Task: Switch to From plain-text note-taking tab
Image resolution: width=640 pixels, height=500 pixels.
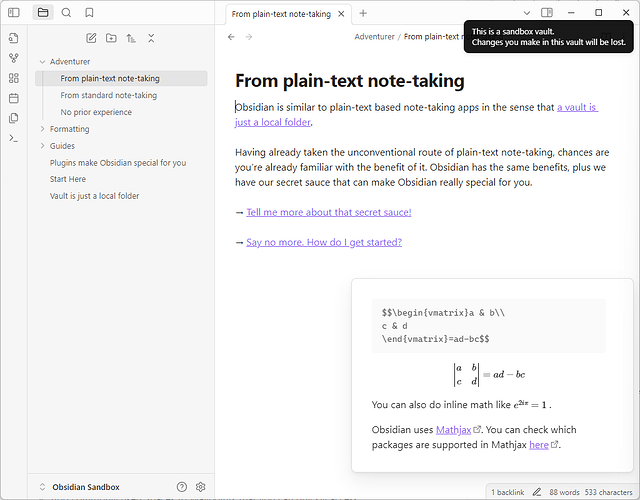Action: click(x=281, y=14)
